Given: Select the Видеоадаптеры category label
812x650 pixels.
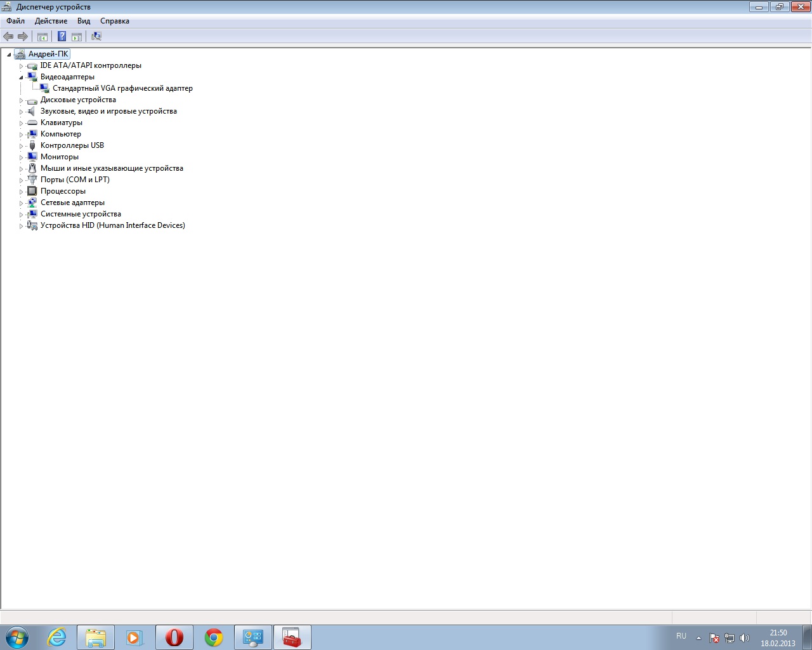Looking at the screenshot, I should click(67, 77).
